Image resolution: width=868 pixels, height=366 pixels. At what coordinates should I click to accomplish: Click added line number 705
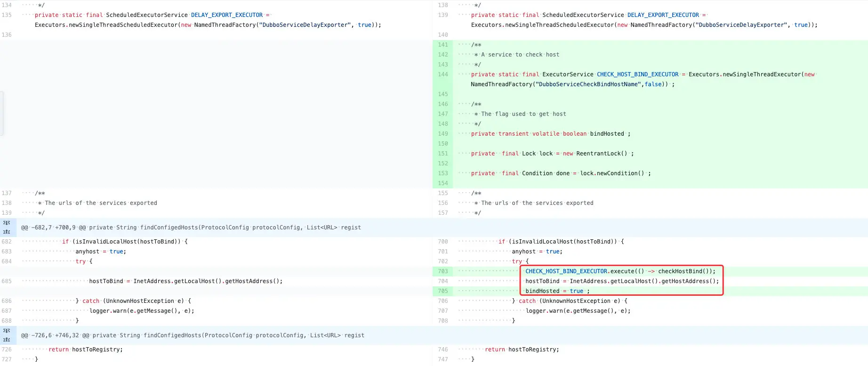pos(442,291)
